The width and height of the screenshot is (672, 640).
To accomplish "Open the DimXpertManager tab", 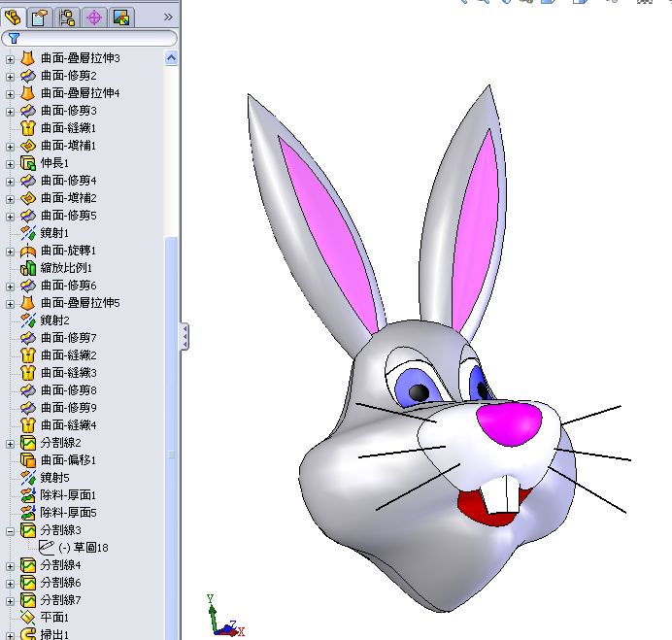I will [94, 18].
